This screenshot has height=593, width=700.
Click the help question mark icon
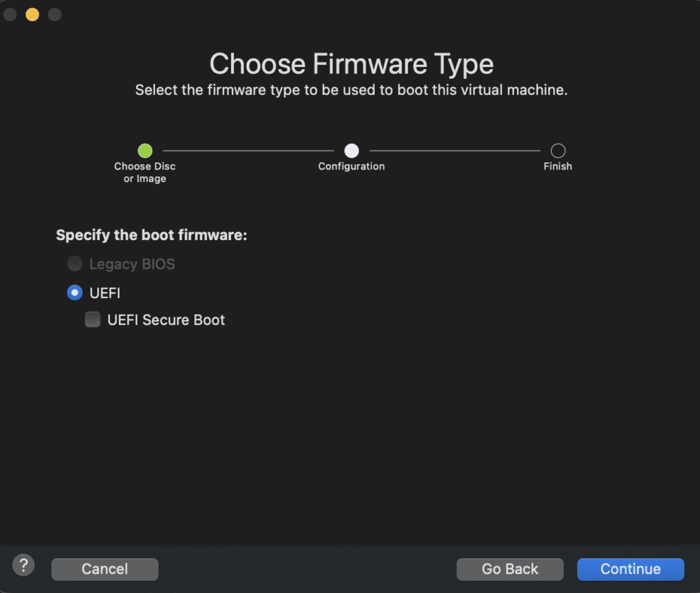pyautogui.click(x=23, y=565)
